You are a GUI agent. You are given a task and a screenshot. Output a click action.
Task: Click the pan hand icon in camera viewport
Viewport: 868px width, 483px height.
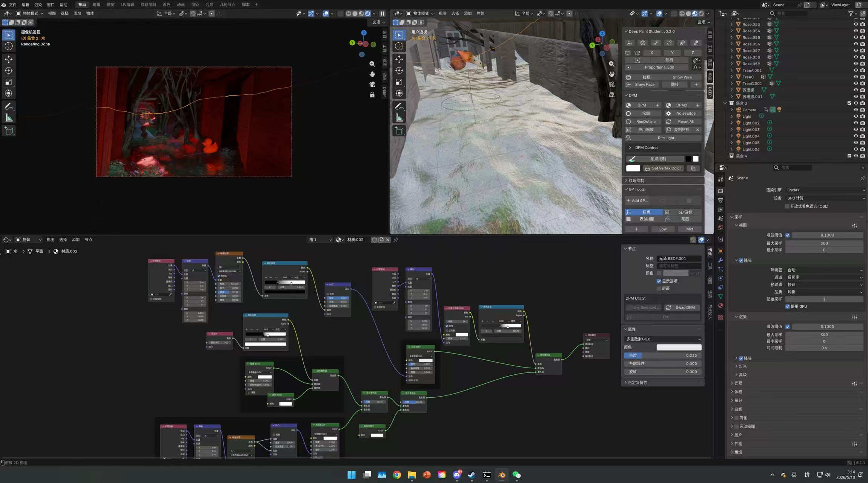coord(372,74)
